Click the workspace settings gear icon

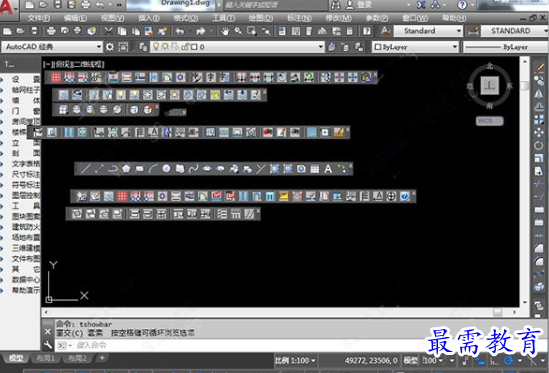pos(110,47)
